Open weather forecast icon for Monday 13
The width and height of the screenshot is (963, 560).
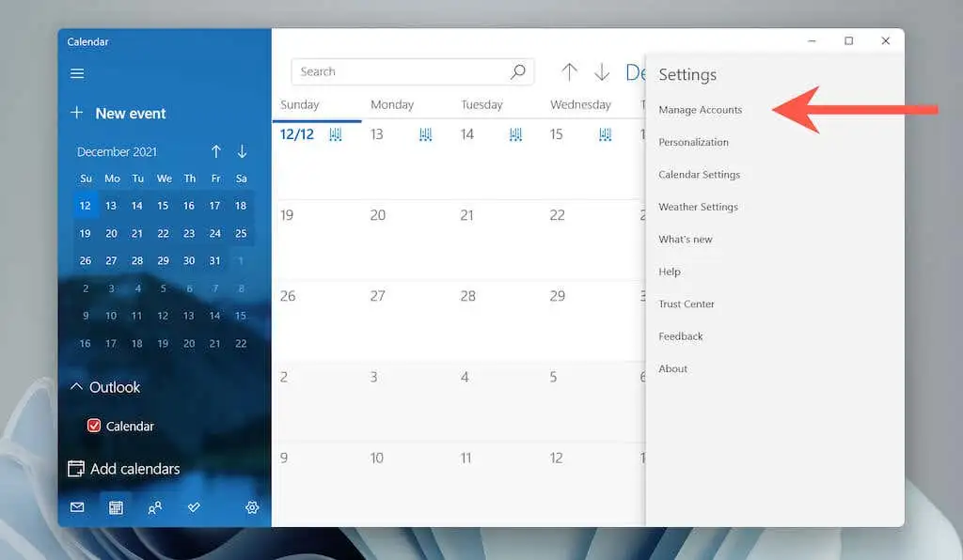[426, 134]
